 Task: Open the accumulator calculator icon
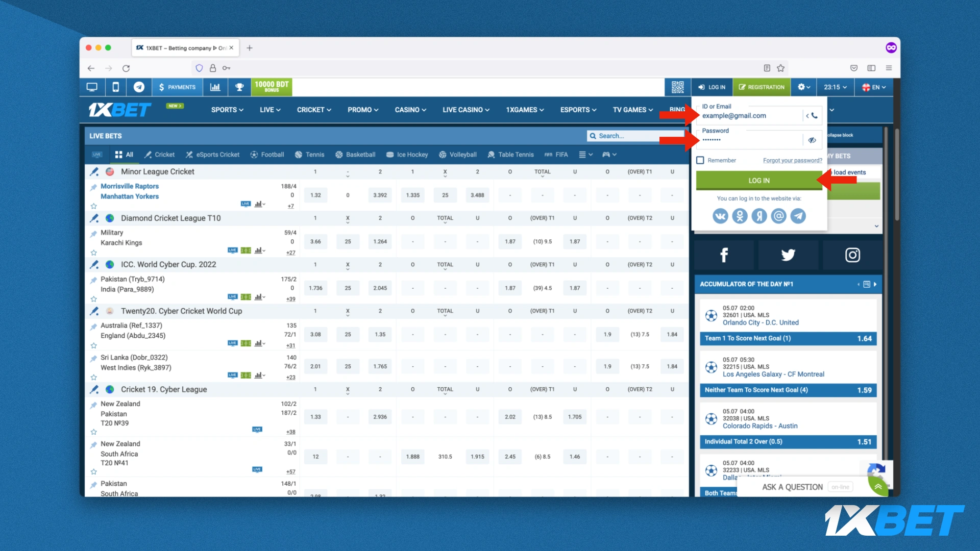coord(867,284)
